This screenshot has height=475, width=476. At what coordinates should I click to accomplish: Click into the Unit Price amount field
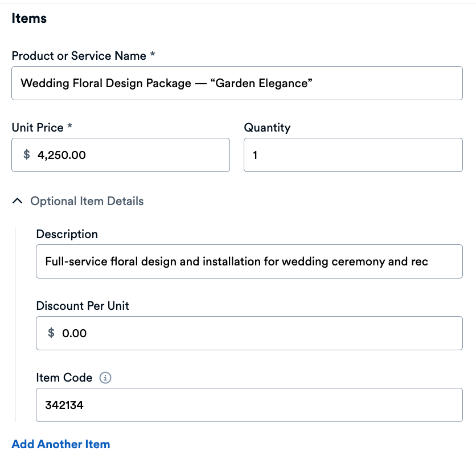pos(128,154)
